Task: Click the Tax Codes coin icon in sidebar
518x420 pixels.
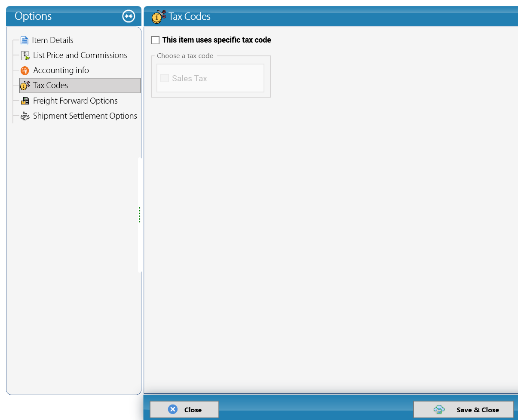Action: tap(25, 86)
